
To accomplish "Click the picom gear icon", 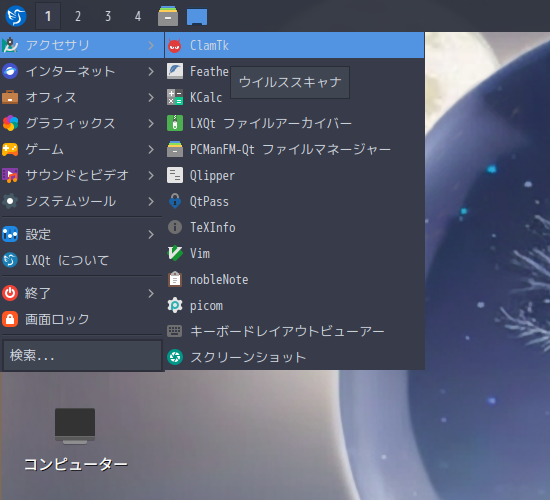I will (x=175, y=305).
